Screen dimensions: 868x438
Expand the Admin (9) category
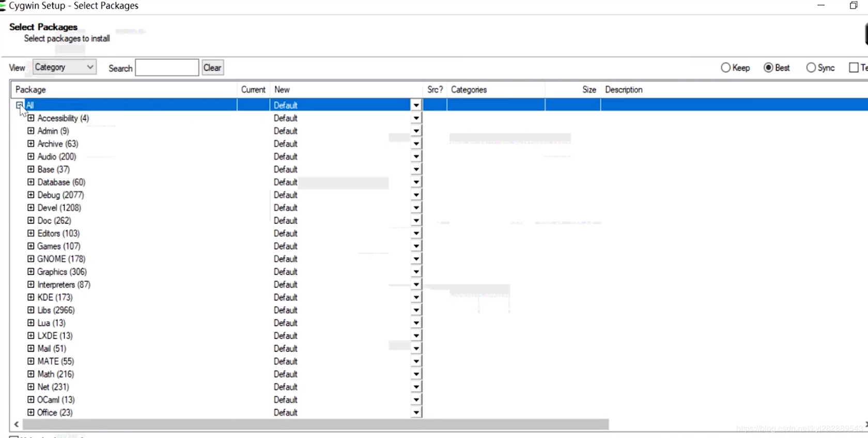pyautogui.click(x=31, y=131)
